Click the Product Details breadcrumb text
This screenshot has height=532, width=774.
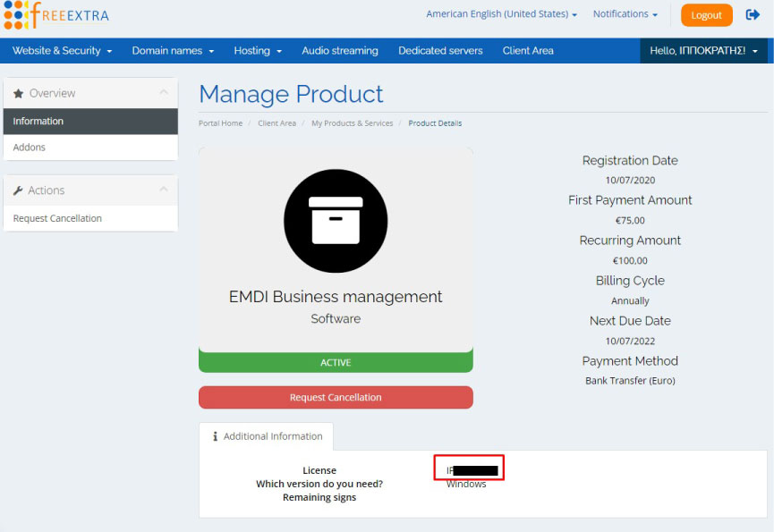point(436,123)
